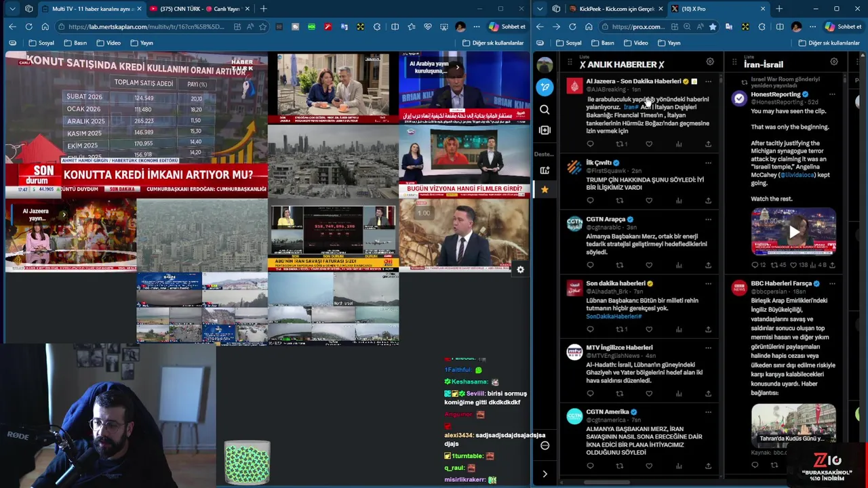868x488 pixels.
Task: Open the X Pro compose post icon
Action: pos(545,87)
